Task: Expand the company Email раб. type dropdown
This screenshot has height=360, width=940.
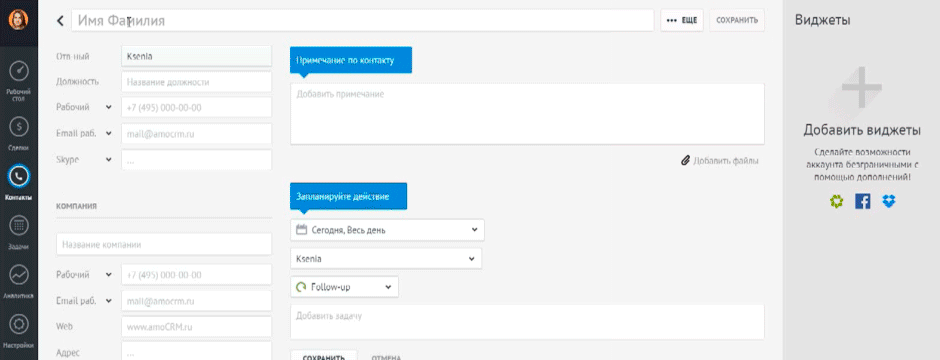Action: 109,301
